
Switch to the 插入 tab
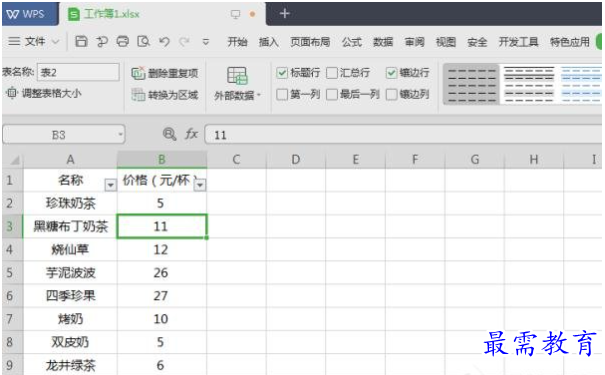click(269, 42)
